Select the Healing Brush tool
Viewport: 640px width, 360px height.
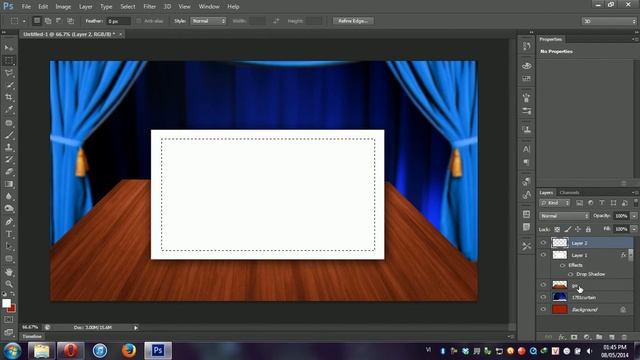coord(9,122)
